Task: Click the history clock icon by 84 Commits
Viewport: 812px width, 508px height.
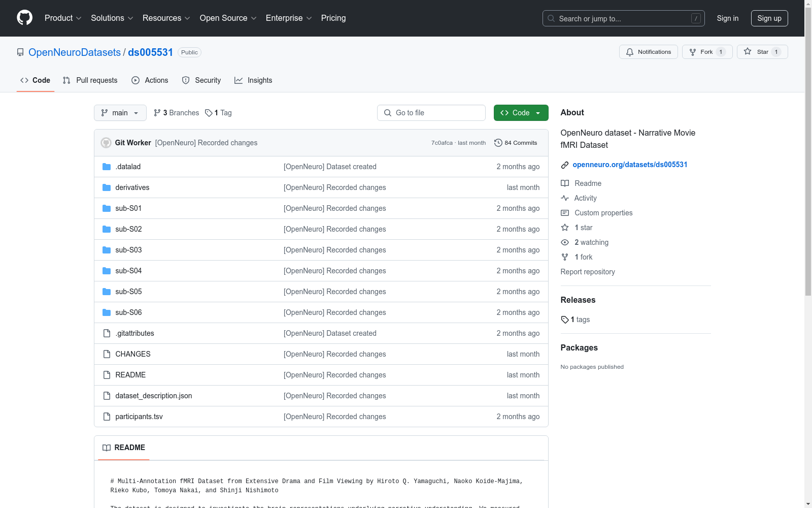Action: click(498, 143)
